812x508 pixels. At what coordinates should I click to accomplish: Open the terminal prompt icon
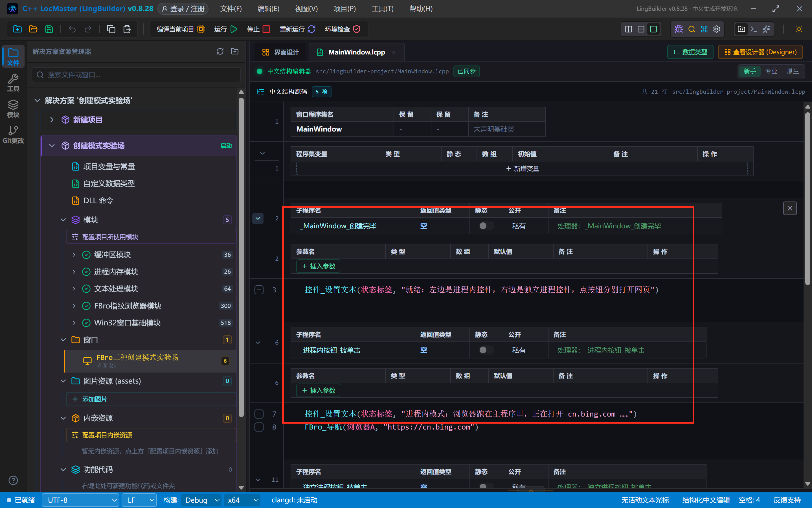(754, 29)
